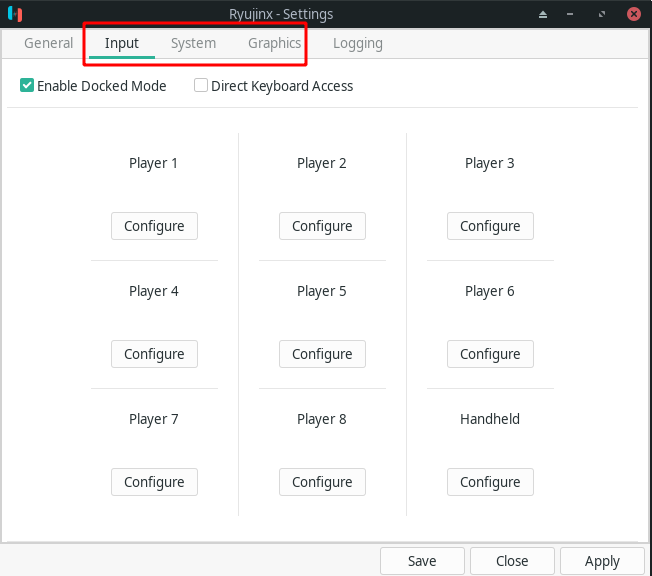Viewport: 652px width, 576px height.
Task: Select the Input tab
Action: tap(121, 43)
